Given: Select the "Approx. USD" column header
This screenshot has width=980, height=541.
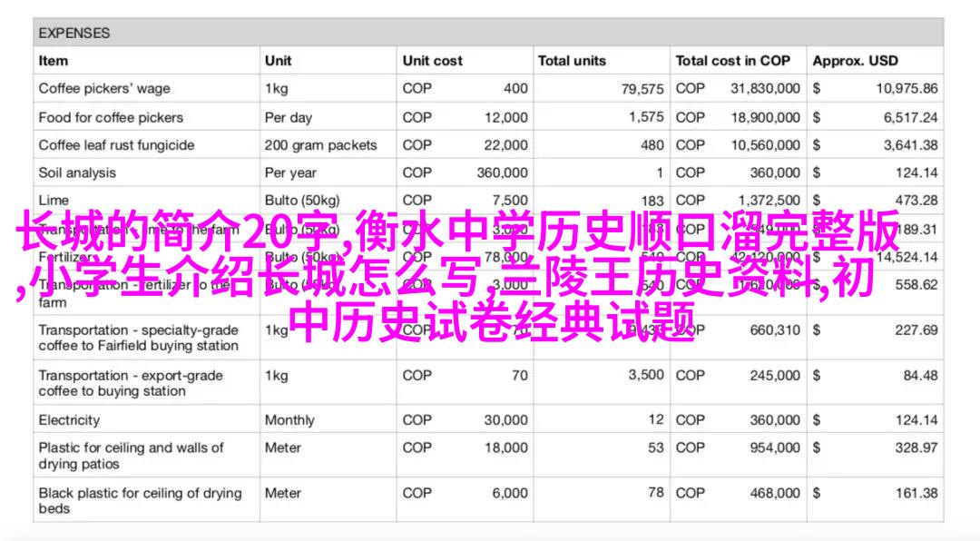Looking at the screenshot, I should tap(855, 61).
